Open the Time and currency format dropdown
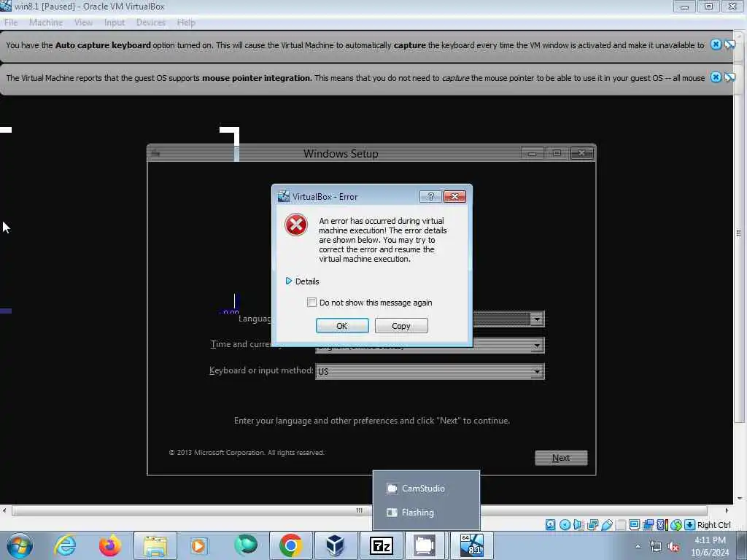This screenshot has width=747, height=560. tap(537, 345)
